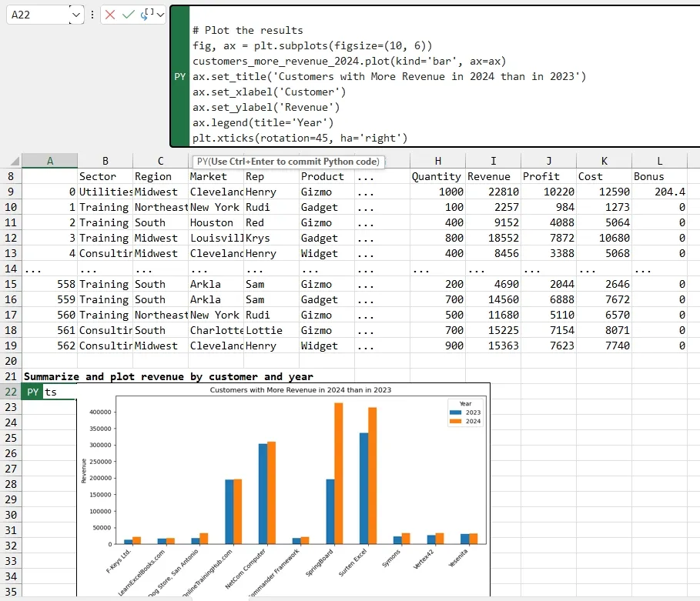Click the Name Box showing A22
This screenshot has height=601, width=700.
(x=39, y=15)
